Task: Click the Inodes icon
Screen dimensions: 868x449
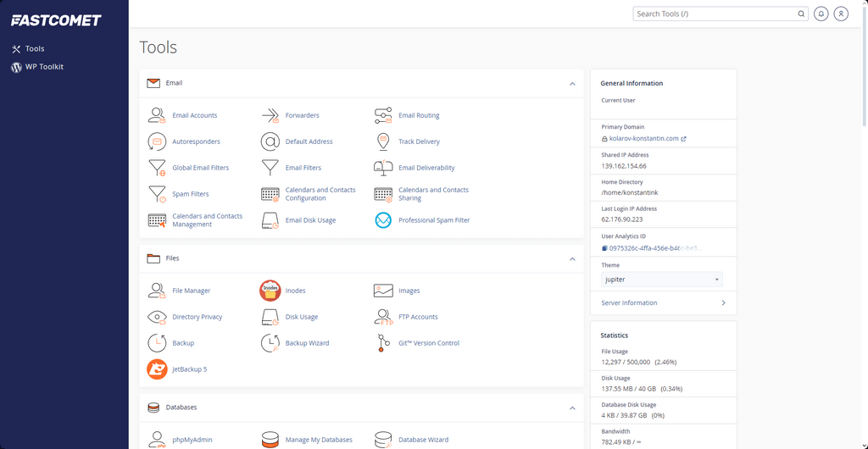Action: [270, 291]
